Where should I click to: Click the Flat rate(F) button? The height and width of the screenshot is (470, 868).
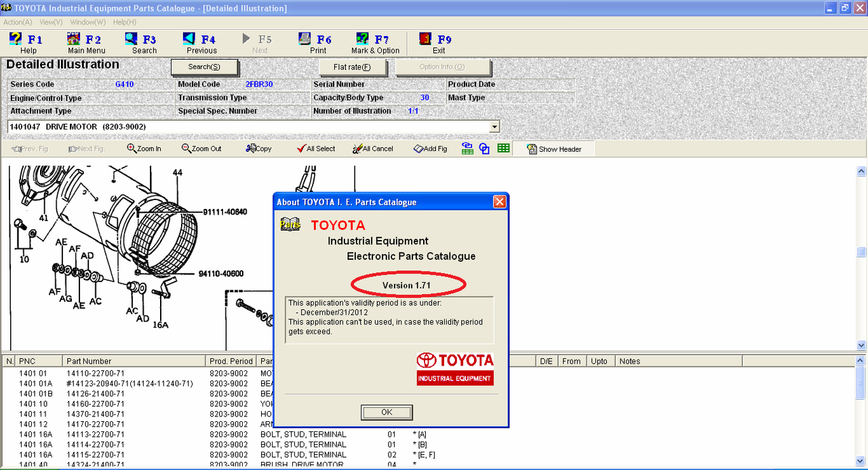(x=353, y=67)
